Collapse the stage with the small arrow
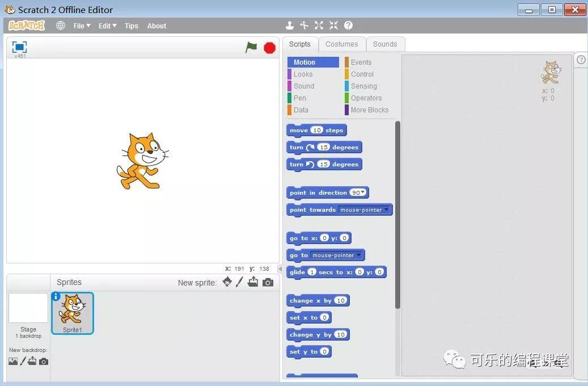 pos(280,269)
